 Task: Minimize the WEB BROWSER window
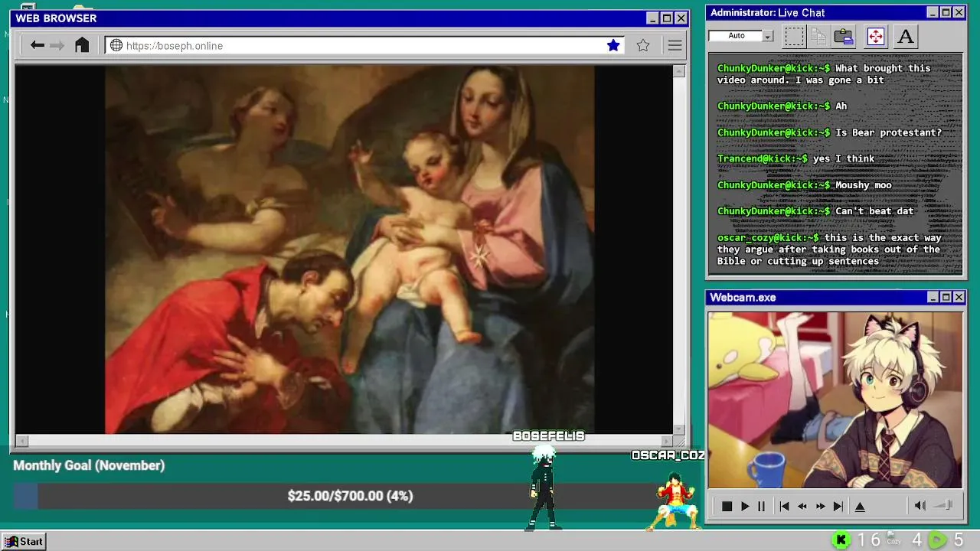click(652, 18)
